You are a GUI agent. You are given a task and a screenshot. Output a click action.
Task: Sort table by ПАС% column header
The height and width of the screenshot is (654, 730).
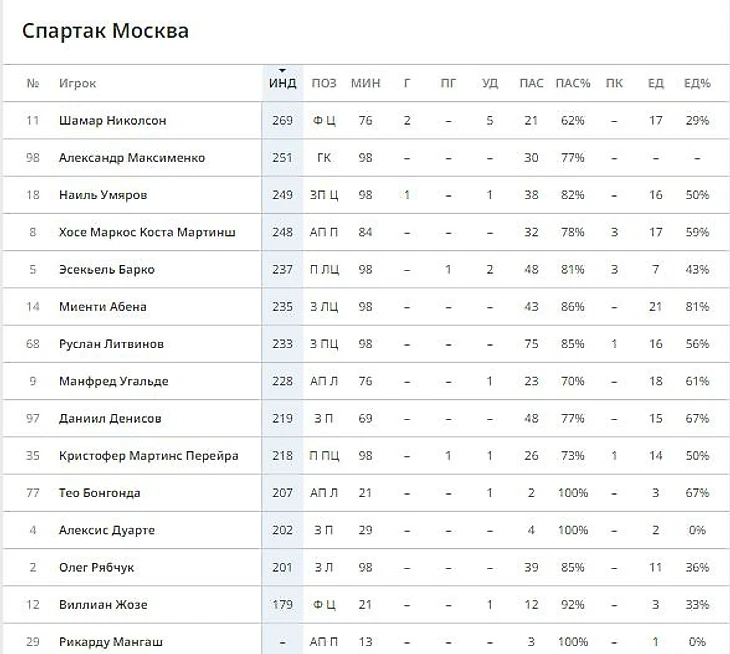point(573,83)
